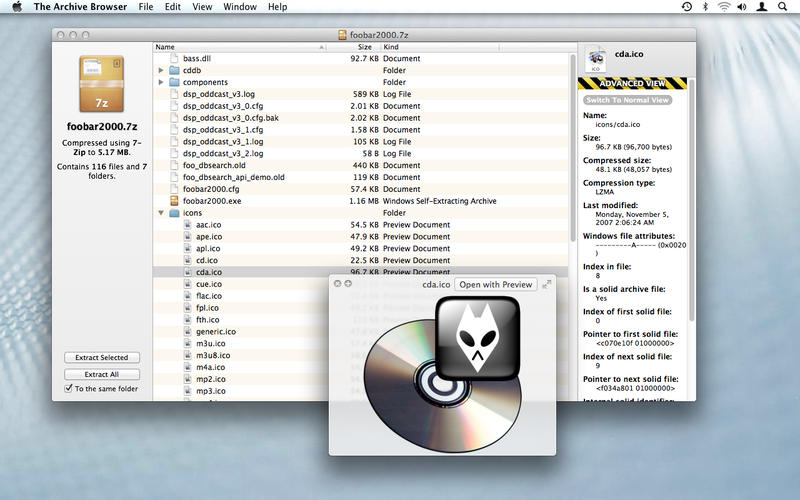Click the cda.ico thumbnail in info panel
The image size is (800, 500).
[x=595, y=60]
